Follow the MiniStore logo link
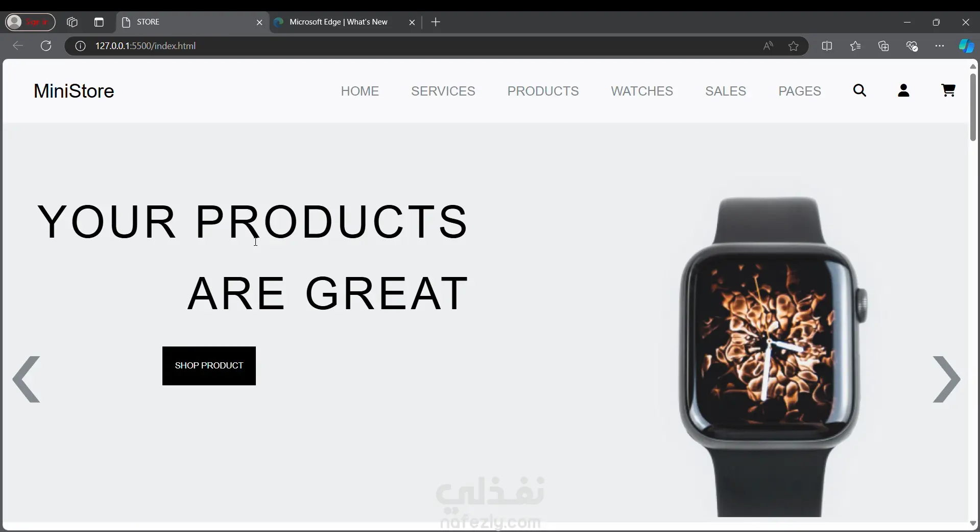The height and width of the screenshot is (532, 980). 74,91
